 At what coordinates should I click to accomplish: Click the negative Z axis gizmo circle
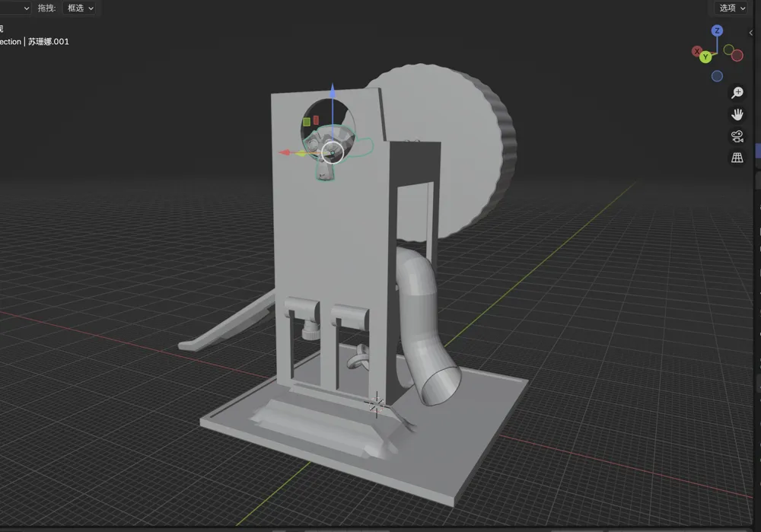(x=717, y=76)
